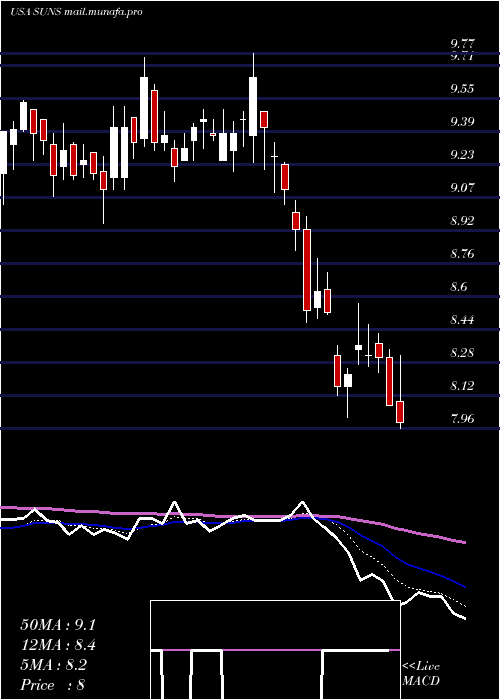Select the 9.23 price axis label
Screen dimensions: 500x700
pos(462,154)
